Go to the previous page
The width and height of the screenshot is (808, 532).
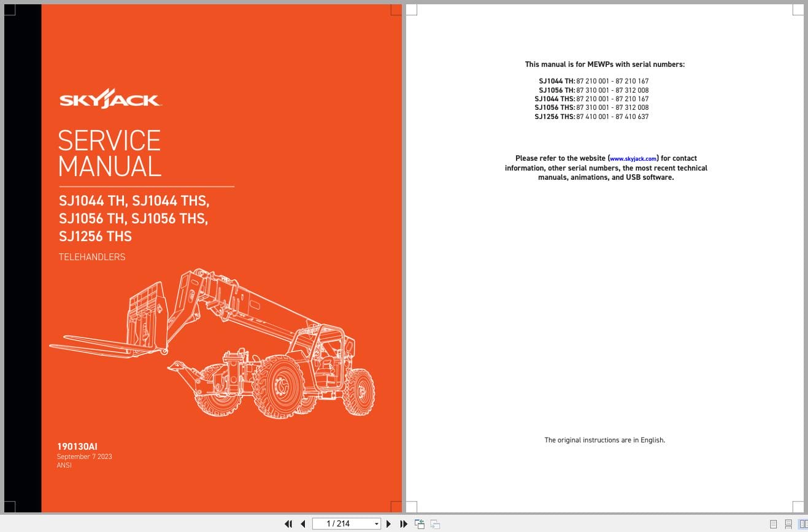tap(303, 523)
